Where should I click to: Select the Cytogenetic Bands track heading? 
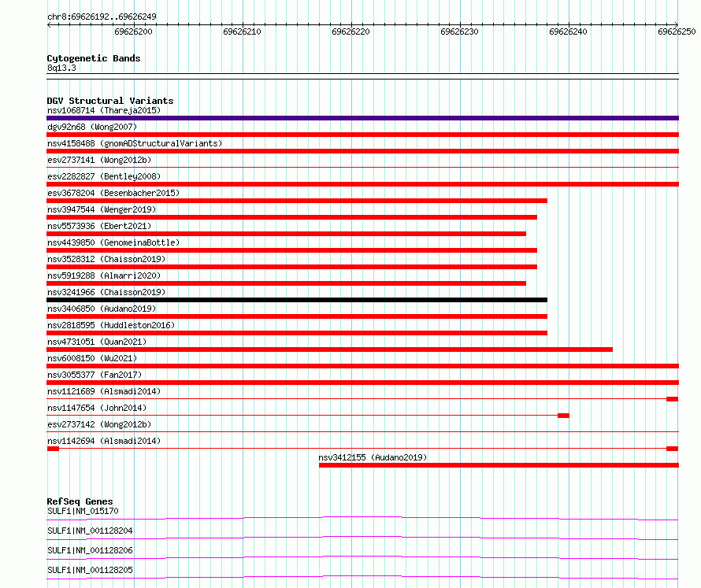coord(94,58)
